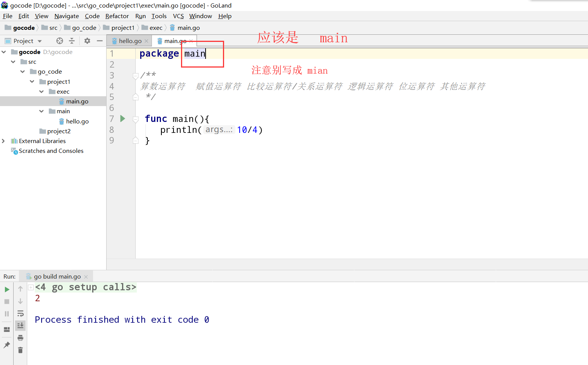Click the down stack trace arrow
Image resolution: width=588 pixels, height=365 pixels.
(20, 301)
